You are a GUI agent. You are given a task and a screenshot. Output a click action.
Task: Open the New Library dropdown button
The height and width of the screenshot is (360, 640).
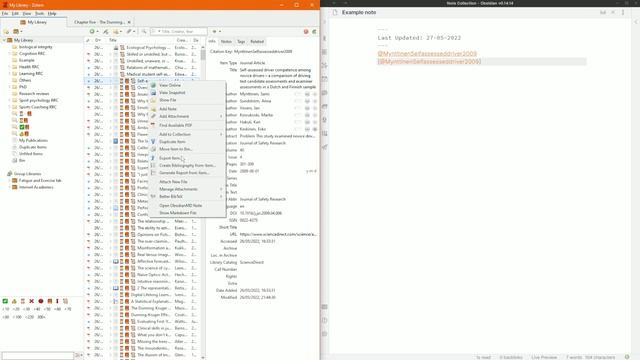(18, 31)
